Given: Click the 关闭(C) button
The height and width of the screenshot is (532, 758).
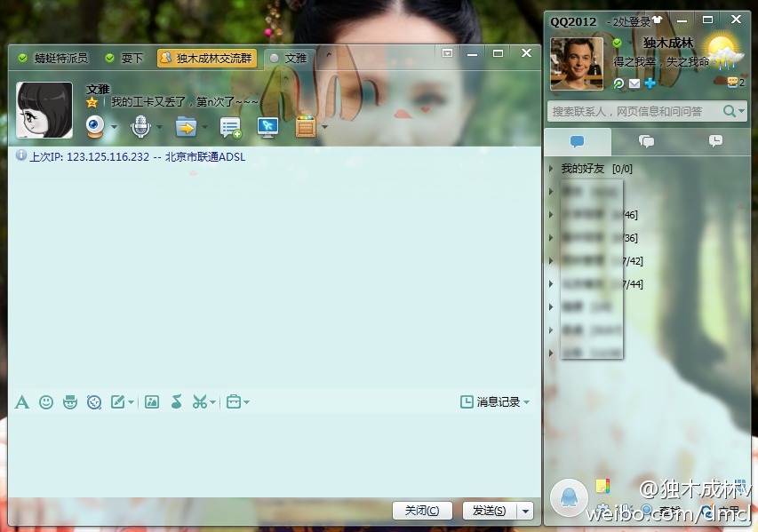Looking at the screenshot, I should pos(422,511).
